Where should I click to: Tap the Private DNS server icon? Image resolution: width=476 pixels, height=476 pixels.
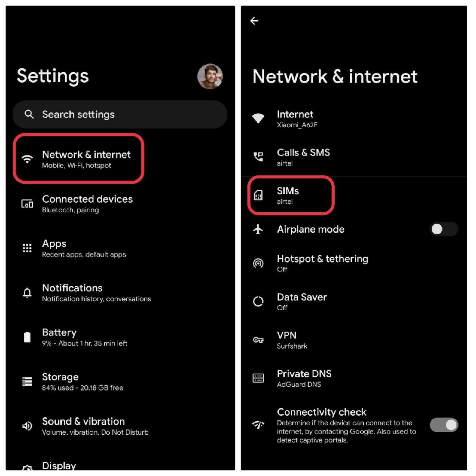click(258, 378)
